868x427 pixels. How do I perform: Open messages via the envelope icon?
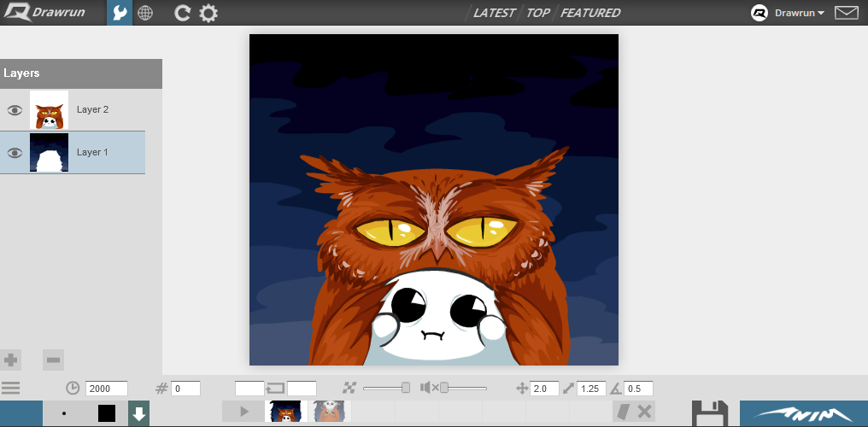tap(846, 13)
